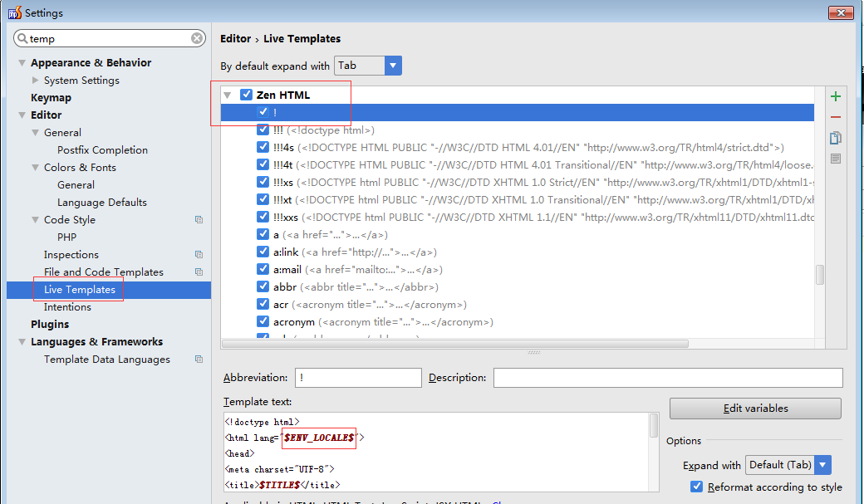Click the green plus Add template icon
This screenshot has width=864, height=504.
coord(836,96)
